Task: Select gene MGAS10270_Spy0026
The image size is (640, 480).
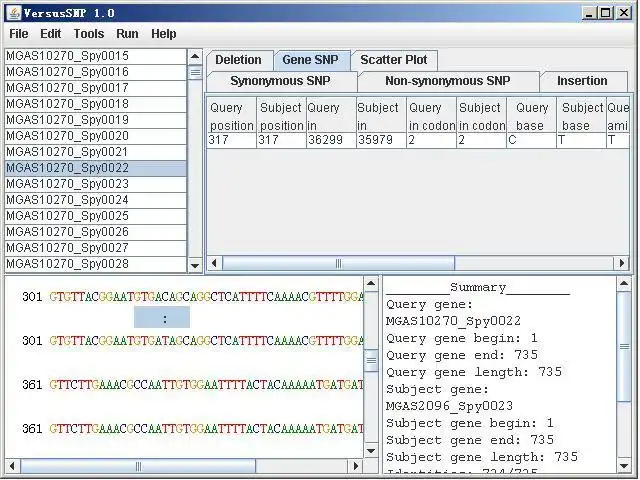Action: pyautogui.click(x=96, y=232)
